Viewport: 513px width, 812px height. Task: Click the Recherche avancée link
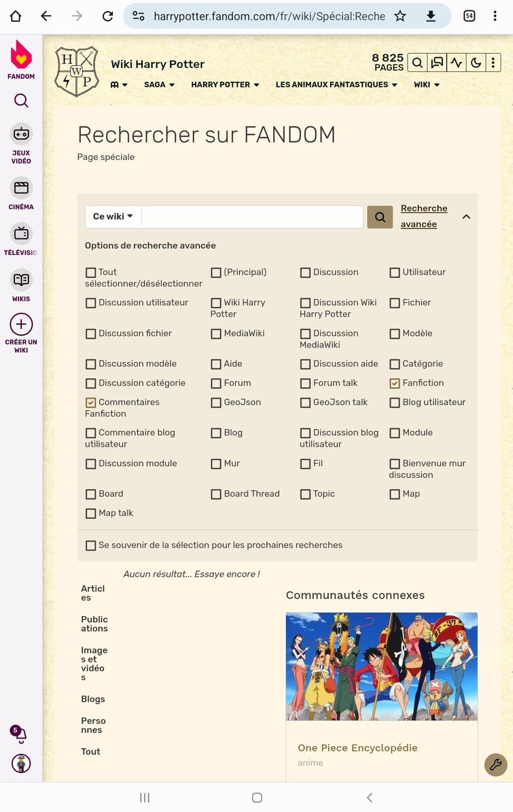click(x=424, y=216)
